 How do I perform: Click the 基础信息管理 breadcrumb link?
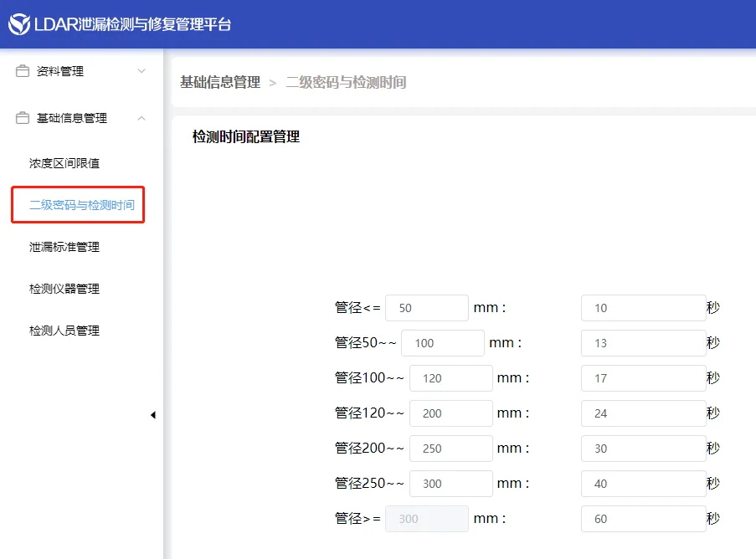point(220,82)
